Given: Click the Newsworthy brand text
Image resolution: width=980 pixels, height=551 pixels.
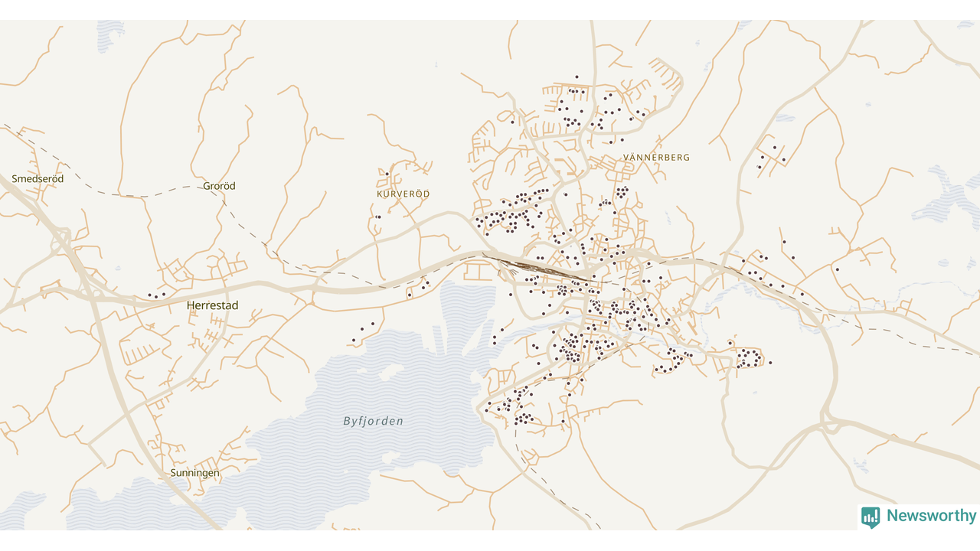Looking at the screenshot, I should [932, 516].
